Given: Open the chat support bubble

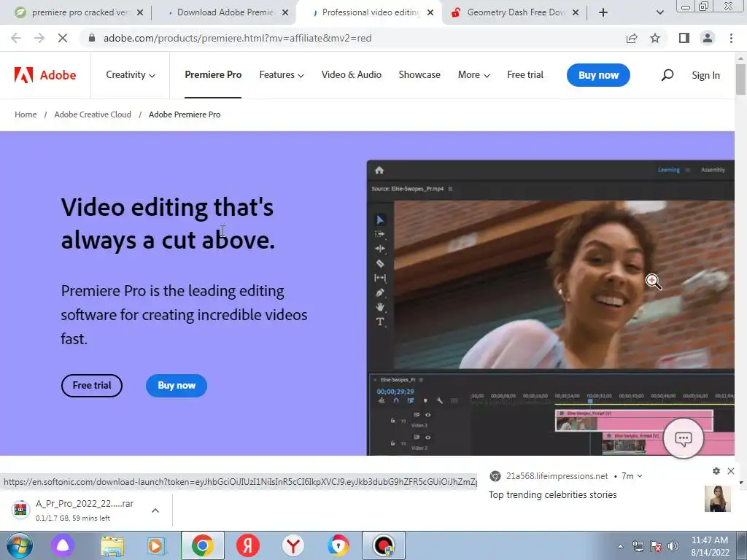Looking at the screenshot, I should pos(683,438).
